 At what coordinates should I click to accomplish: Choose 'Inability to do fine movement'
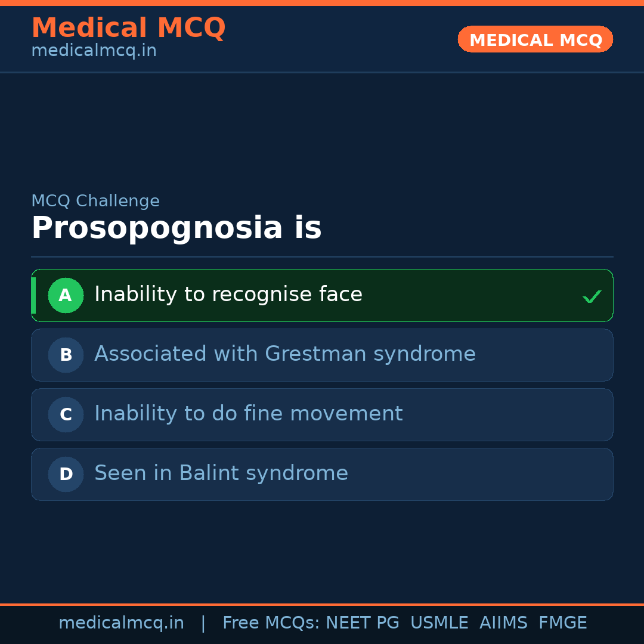tap(249, 414)
